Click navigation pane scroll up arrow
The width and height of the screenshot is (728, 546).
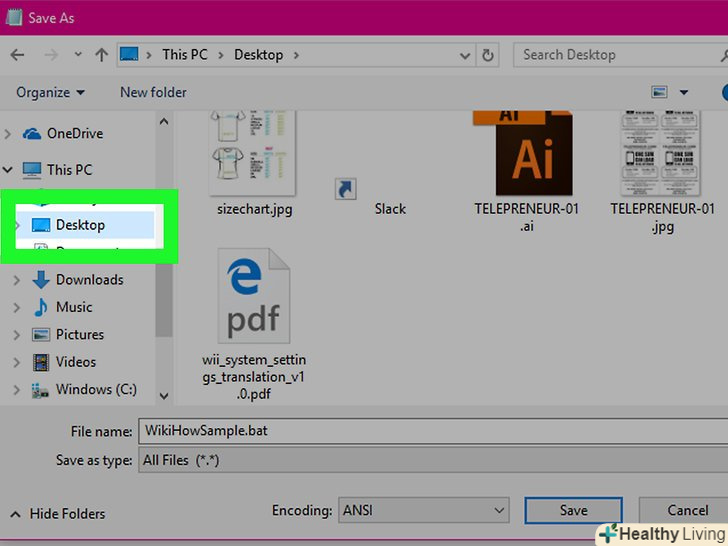(x=164, y=122)
